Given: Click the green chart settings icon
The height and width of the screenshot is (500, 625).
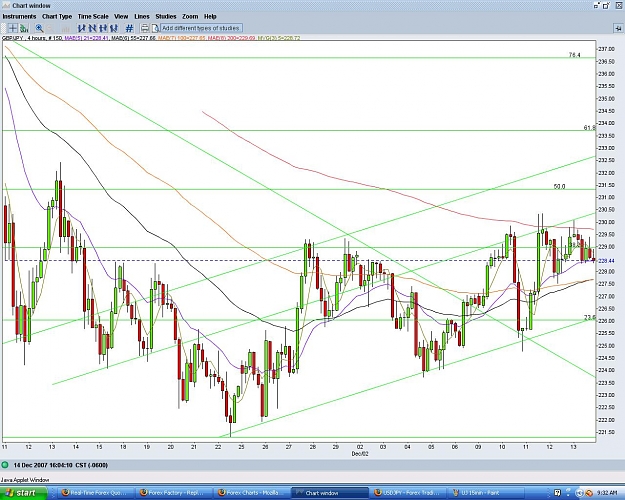Looking at the screenshot, I should pyautogui.click(x=24, y=28).
